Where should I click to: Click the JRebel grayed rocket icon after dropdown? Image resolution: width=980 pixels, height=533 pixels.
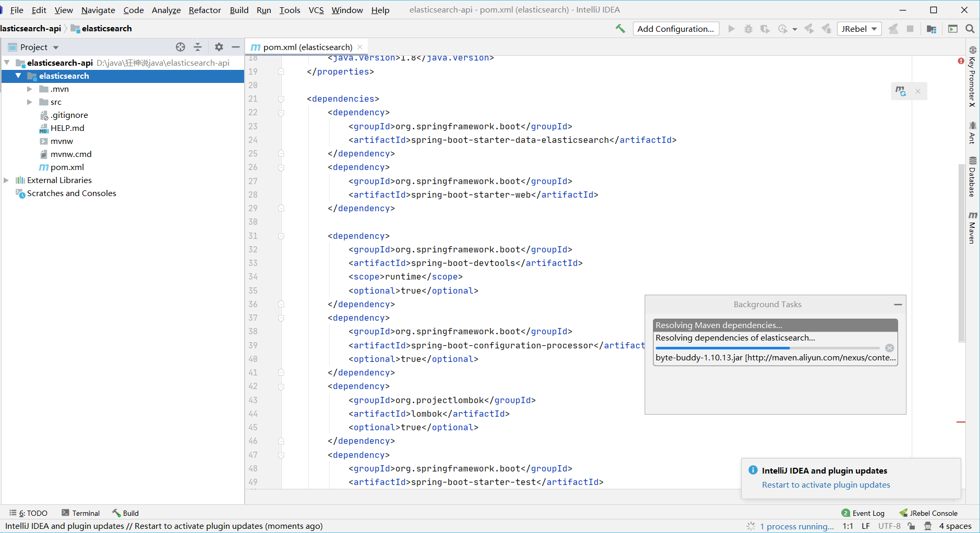(x=893, y=29)
